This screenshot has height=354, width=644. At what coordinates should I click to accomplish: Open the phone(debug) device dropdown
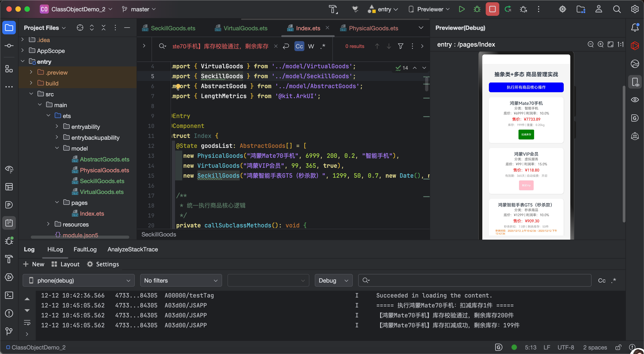pyautogui.click(x=78, y=281)
